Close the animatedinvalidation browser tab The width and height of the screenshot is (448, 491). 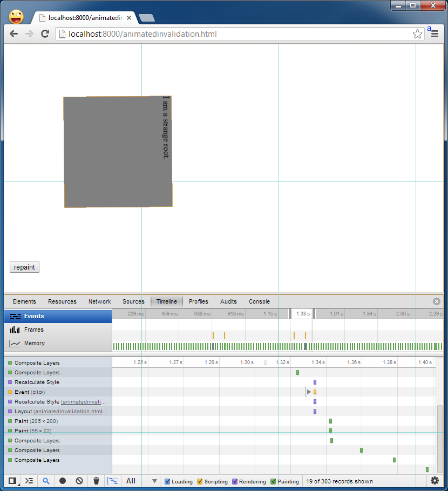[128, 18]
